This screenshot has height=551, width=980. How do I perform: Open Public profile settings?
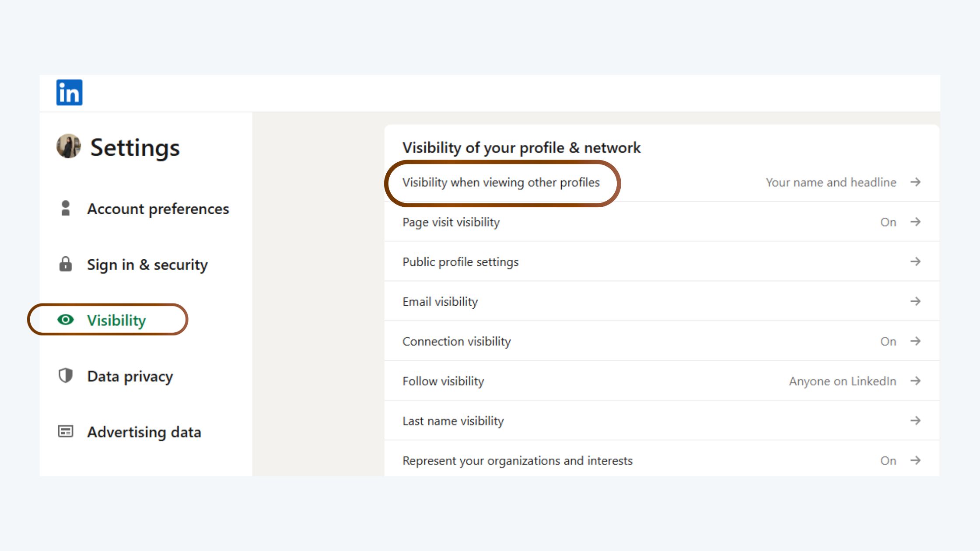pos(661,262)
